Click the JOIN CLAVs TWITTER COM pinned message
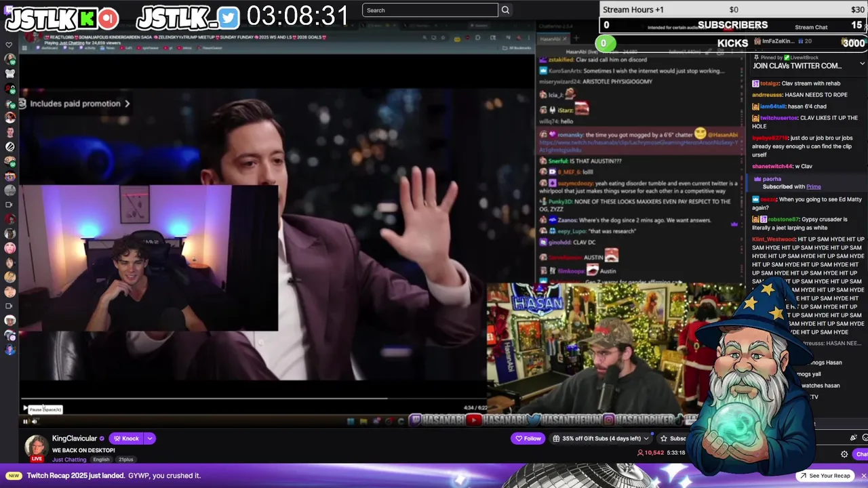Viewport: 868px width, 488px height. (797, 66)
